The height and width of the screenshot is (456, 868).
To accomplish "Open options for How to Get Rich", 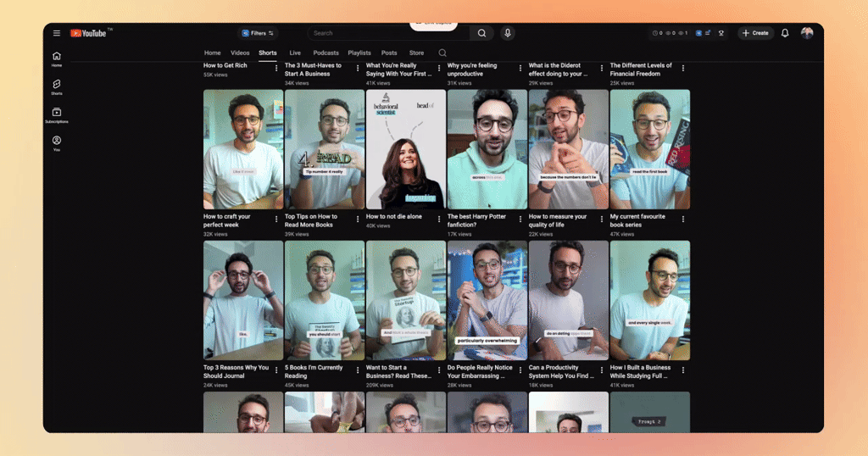I will pyautogui.click(x=276, y=68).
